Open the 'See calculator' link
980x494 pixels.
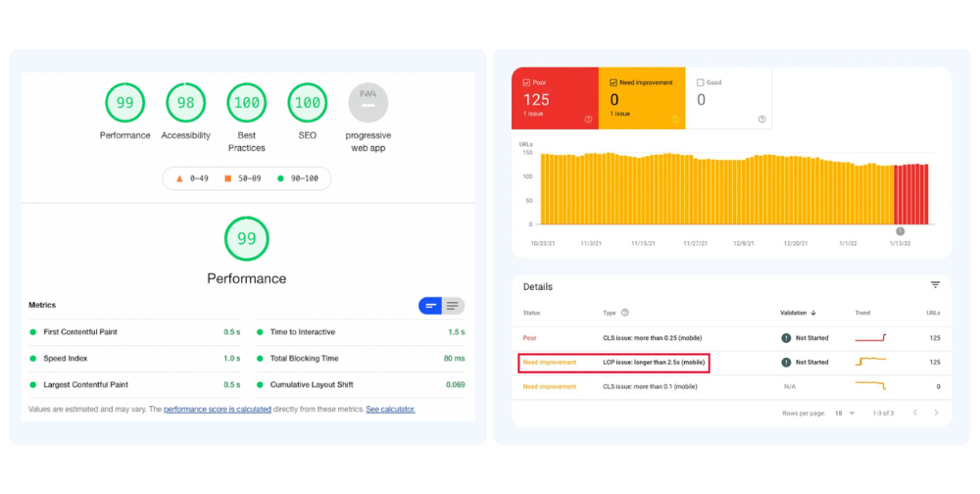tap(391, 410)
